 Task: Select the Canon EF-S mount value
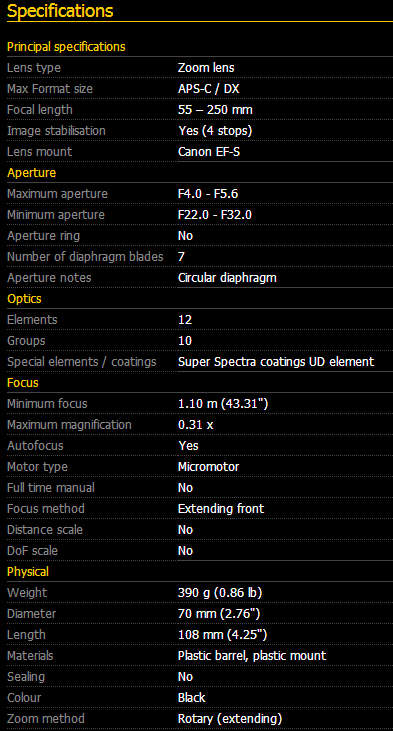[209, 152]
